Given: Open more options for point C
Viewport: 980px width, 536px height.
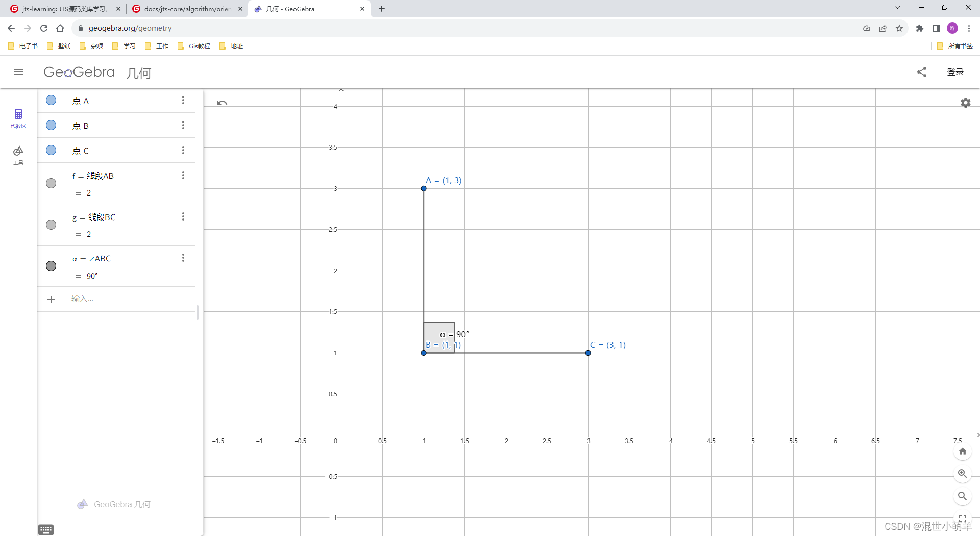Looking at the screenshot, I should [x=183, y=150].
